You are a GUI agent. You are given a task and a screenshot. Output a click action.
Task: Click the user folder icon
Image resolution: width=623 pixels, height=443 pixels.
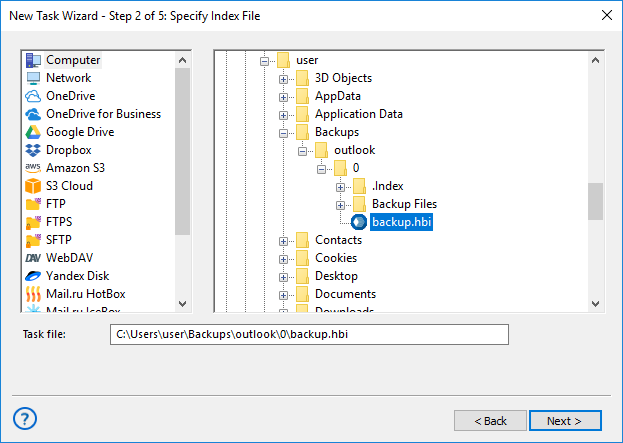[283, 60]
